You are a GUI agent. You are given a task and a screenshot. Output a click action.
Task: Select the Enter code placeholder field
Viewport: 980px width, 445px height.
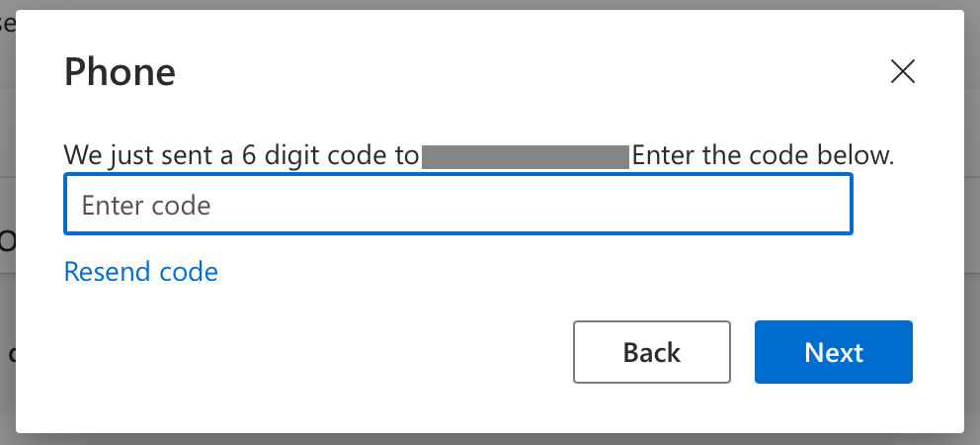[x=457, y=206]
